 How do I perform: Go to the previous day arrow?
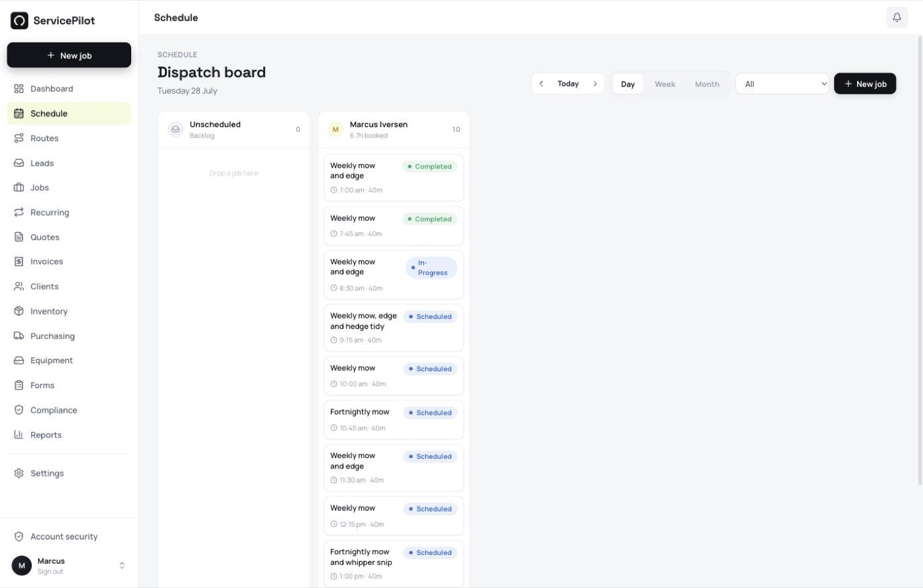pyautogui.click(x=541, y=84)
